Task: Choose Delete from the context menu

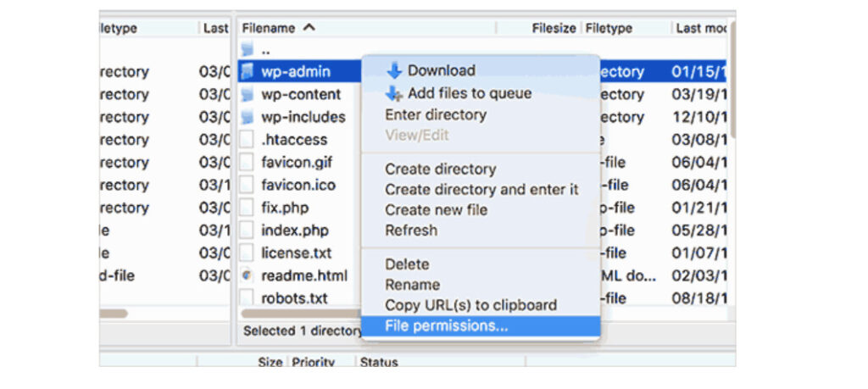Action: click(x=481, y=264)
